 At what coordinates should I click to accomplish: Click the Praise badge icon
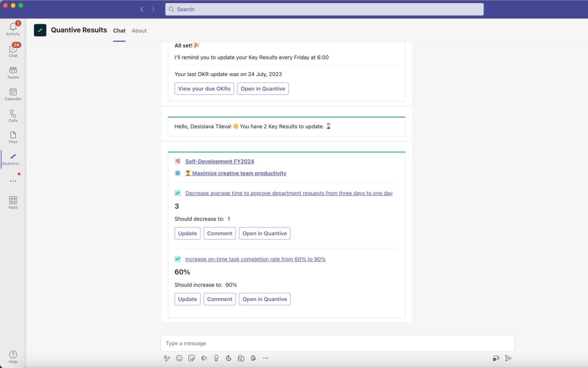216,358
